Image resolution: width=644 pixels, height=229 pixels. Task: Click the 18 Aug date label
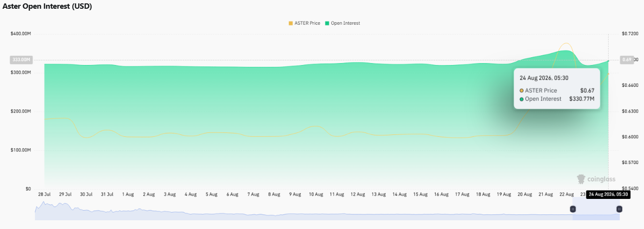click(482, 194)
